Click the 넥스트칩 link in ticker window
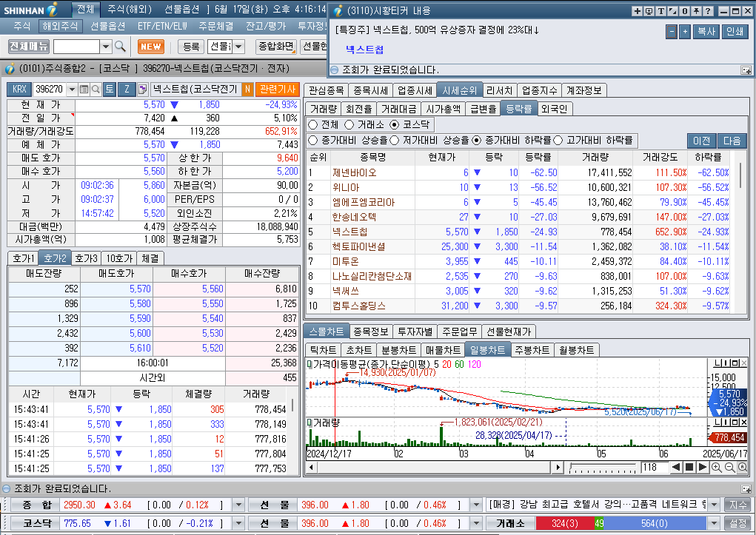 tap(365, 49)
